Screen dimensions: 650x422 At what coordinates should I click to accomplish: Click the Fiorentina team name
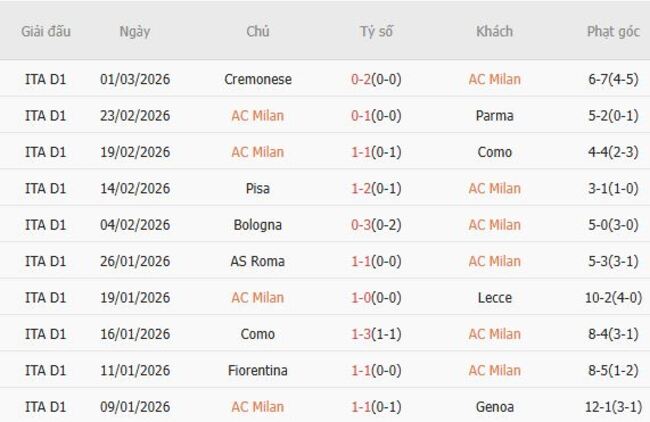[258, 370]
